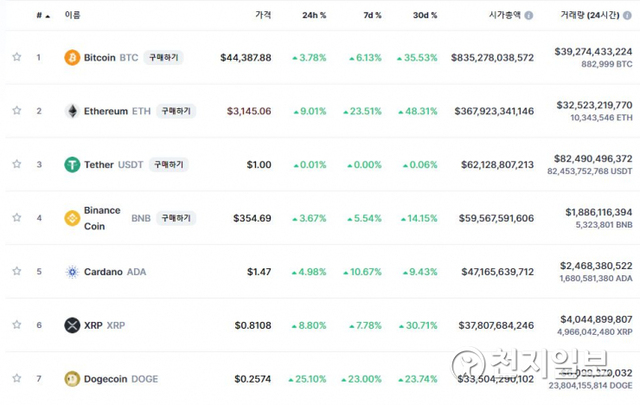Sort coins by 가격 column header
The width and height of the screenshot is (640, 405).
click(x=262, y=16)
